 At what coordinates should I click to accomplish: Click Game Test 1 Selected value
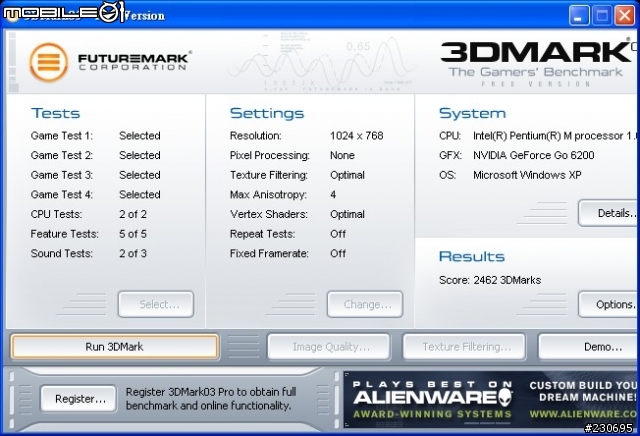click(x=140, y=136)
